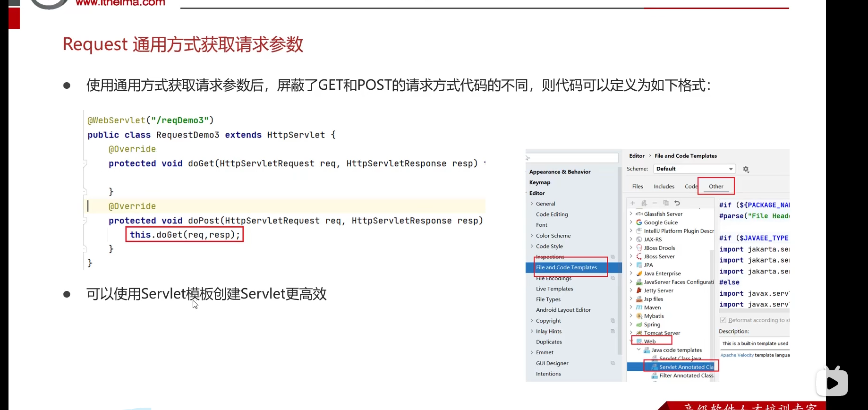Select Servlet Class.java template row

[x=680, y=359]
